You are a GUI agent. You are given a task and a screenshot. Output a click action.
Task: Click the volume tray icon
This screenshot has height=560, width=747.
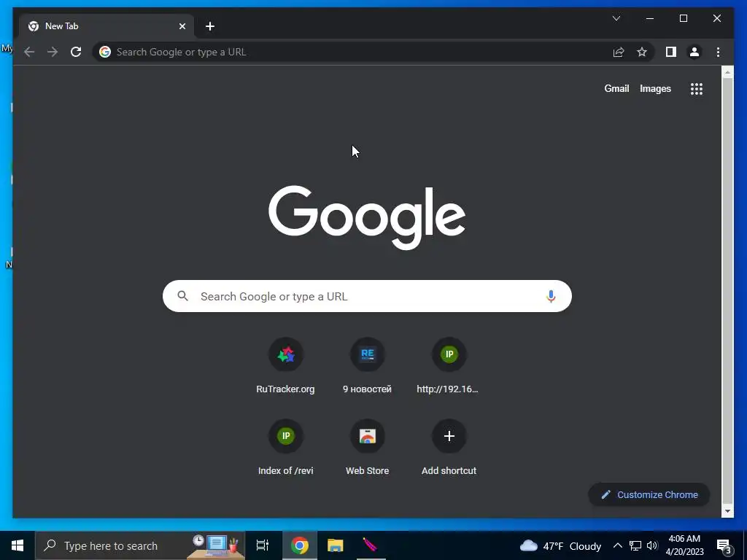[x=652, y=545]
